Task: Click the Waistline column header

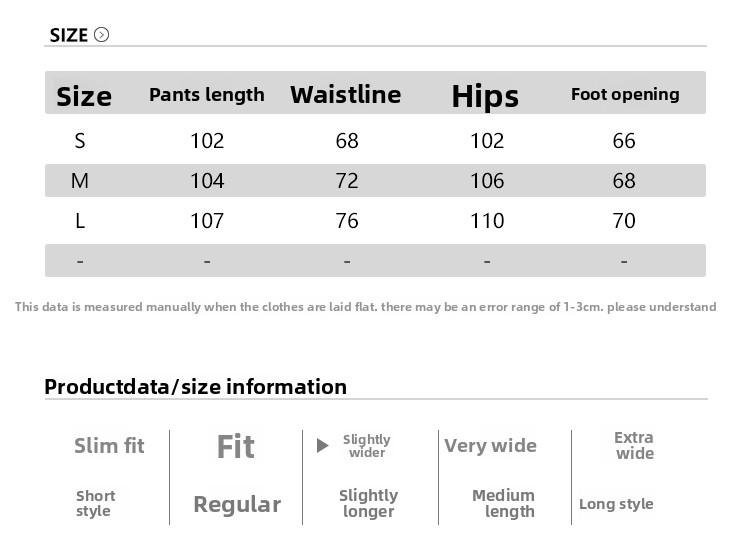Action: (x=345, y=95)
